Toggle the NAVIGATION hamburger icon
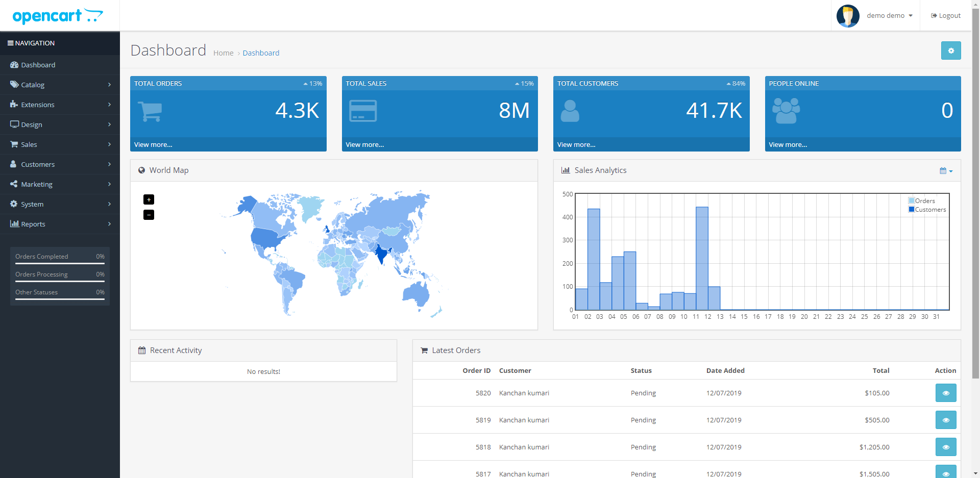Viewport: 980px width, 478px height. (10, 43)
